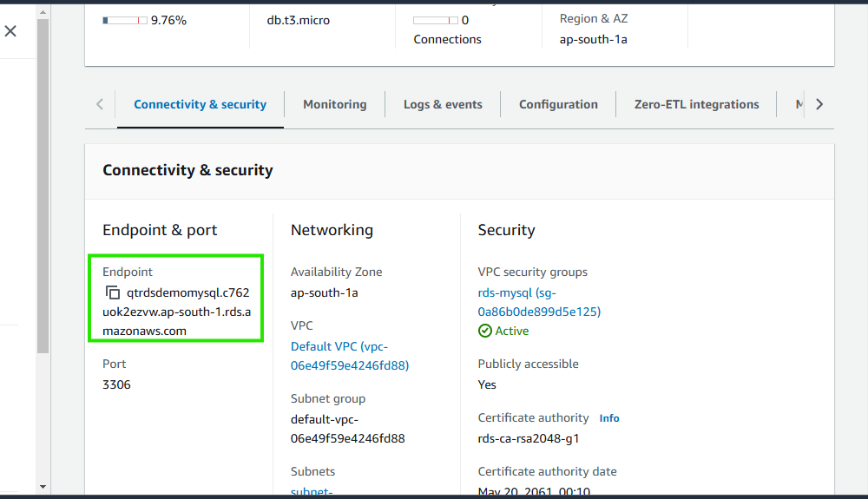Click the green Active status check icon
The width and height of the screenshot is (868, 499).
(x=485, y=331)
